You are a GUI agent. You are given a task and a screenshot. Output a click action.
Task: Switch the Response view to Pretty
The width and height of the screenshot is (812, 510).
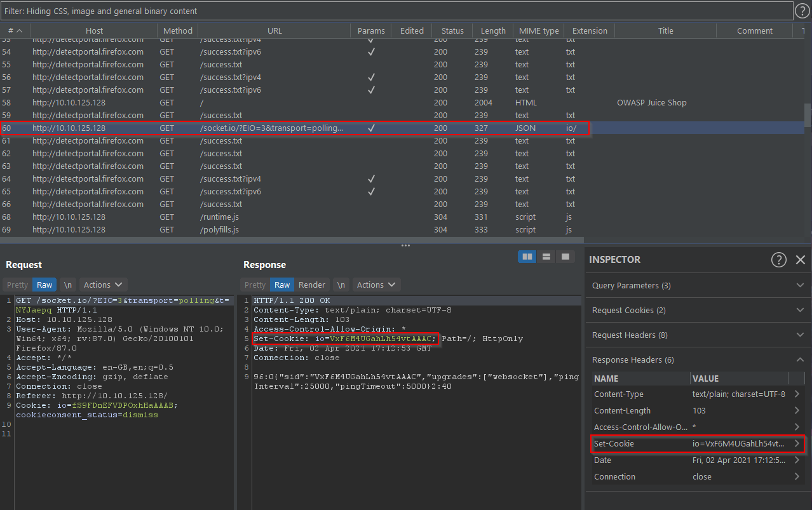(x=254, y=285)
